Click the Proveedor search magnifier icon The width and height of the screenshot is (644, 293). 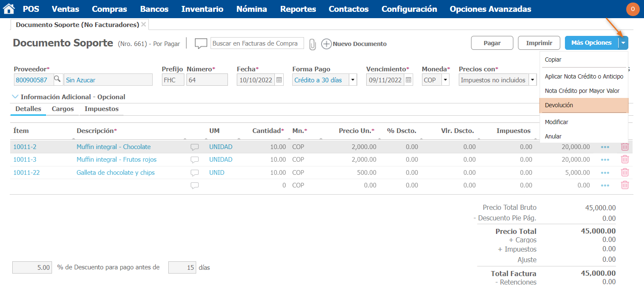57,79
